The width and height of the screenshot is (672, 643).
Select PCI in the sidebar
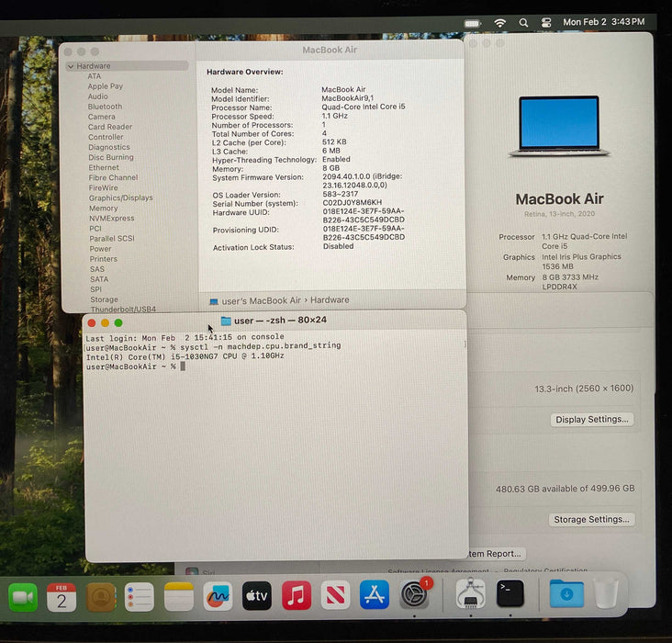pos(95,229)
